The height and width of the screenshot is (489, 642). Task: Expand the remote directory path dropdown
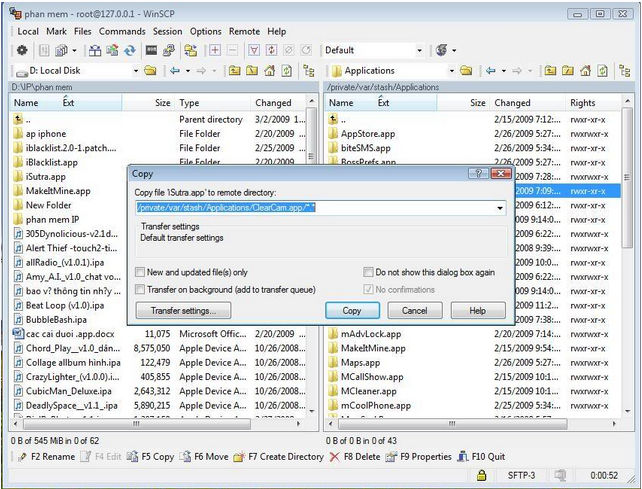500,208
